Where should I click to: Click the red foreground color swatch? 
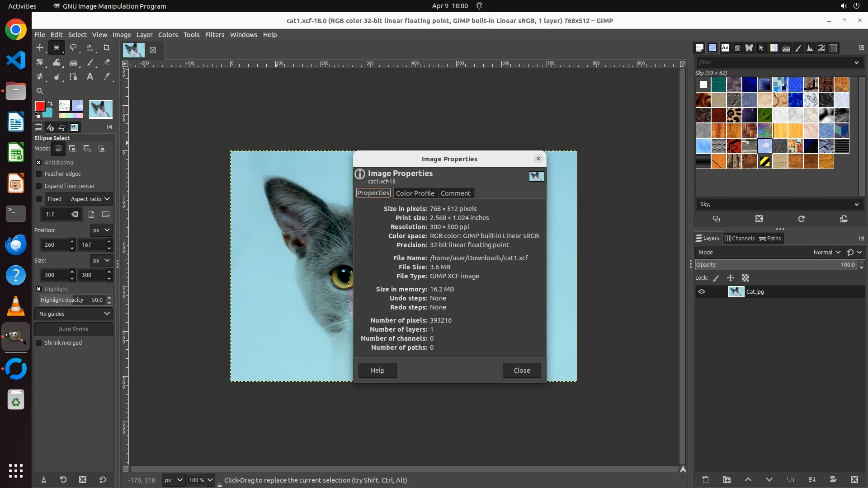click(x=40, y=106)
